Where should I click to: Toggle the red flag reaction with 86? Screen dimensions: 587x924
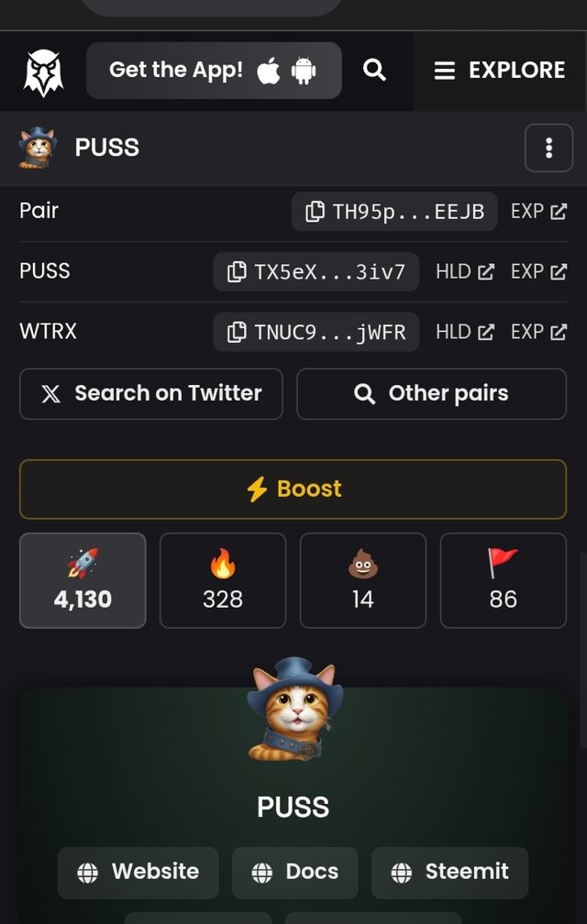point(504,580)
